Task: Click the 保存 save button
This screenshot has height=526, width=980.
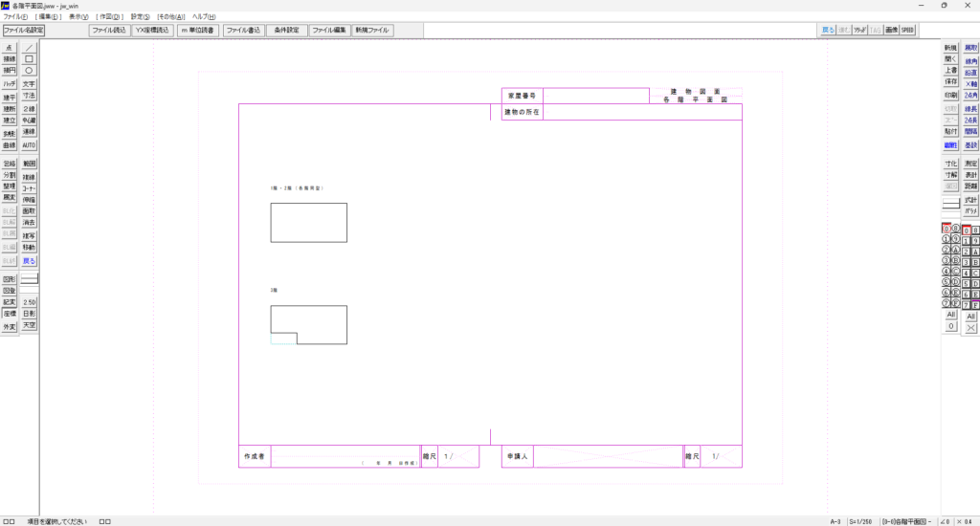Action: click(x=950, y=82)
